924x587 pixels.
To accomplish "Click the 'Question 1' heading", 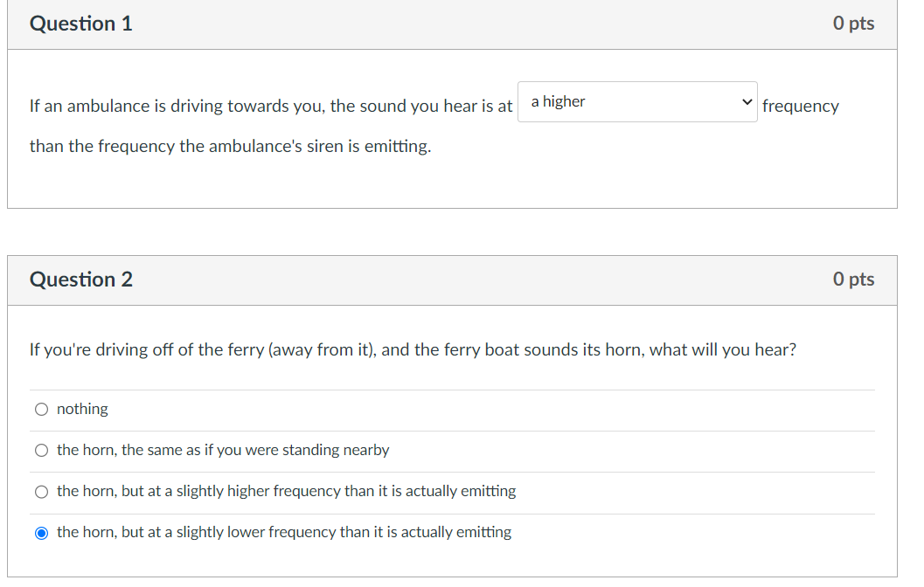I will click(80, 24).
